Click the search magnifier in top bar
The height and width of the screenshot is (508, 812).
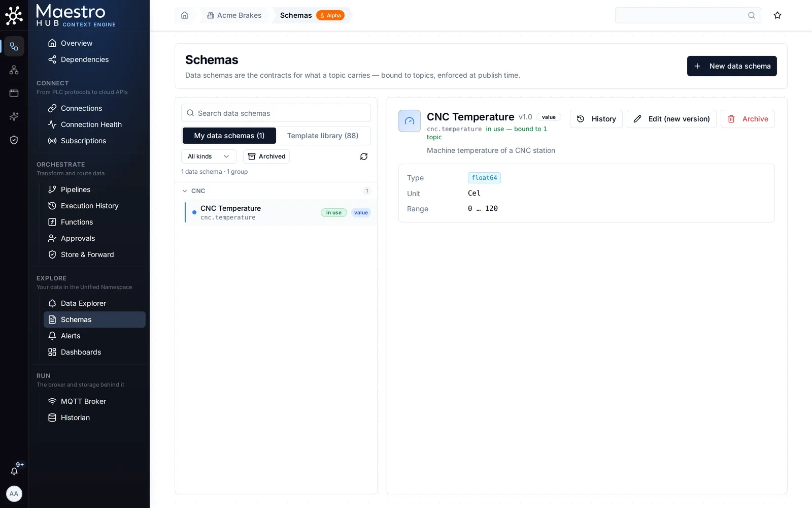(752, 15)
